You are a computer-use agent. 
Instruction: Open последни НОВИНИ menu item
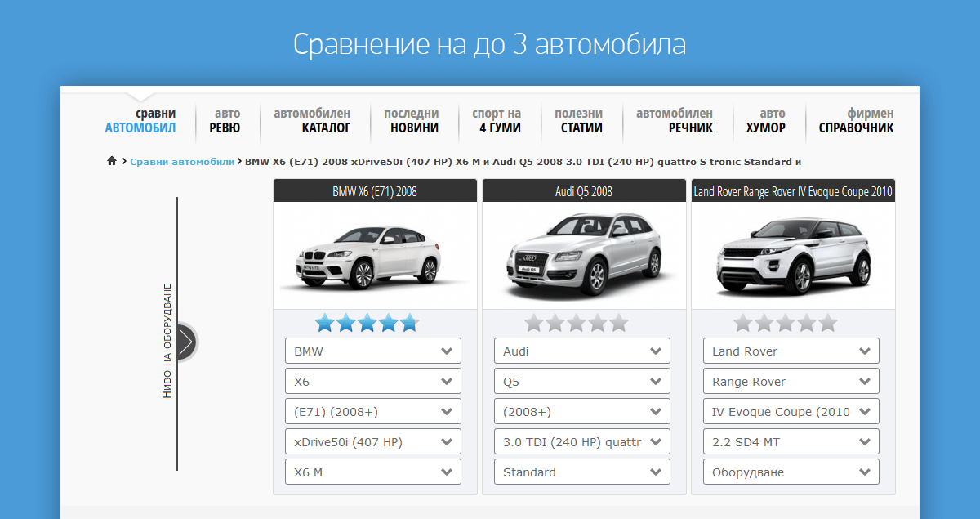tap(412, 121)
